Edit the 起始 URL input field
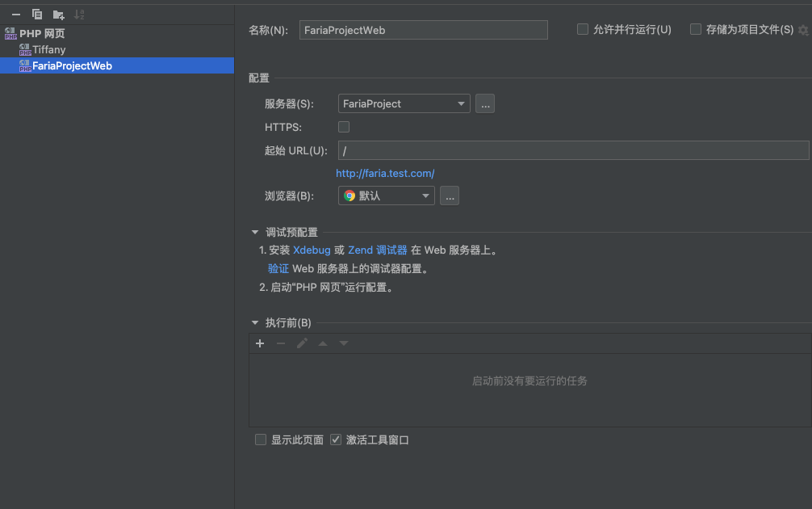The width and height of the screenshot is (812, 509). tap(573, 150)
